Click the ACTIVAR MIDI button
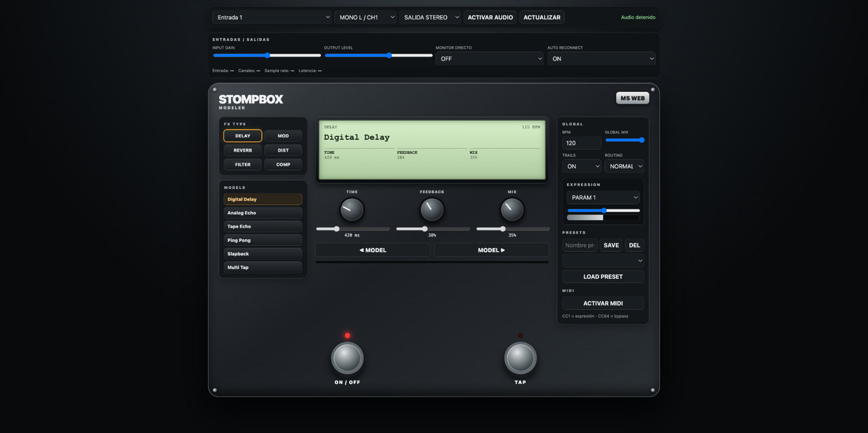 tap(603, 303)
